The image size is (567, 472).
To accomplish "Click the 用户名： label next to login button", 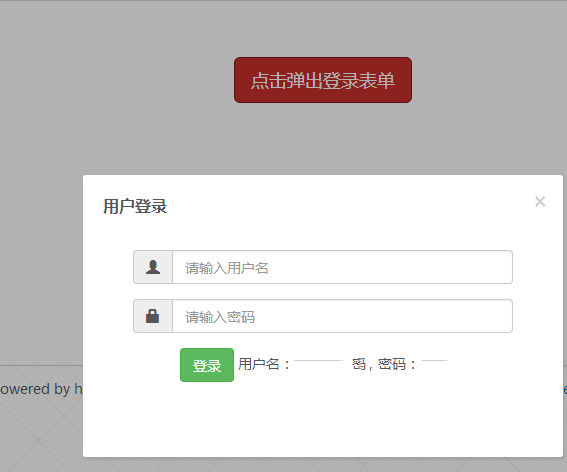I will 264,364.
